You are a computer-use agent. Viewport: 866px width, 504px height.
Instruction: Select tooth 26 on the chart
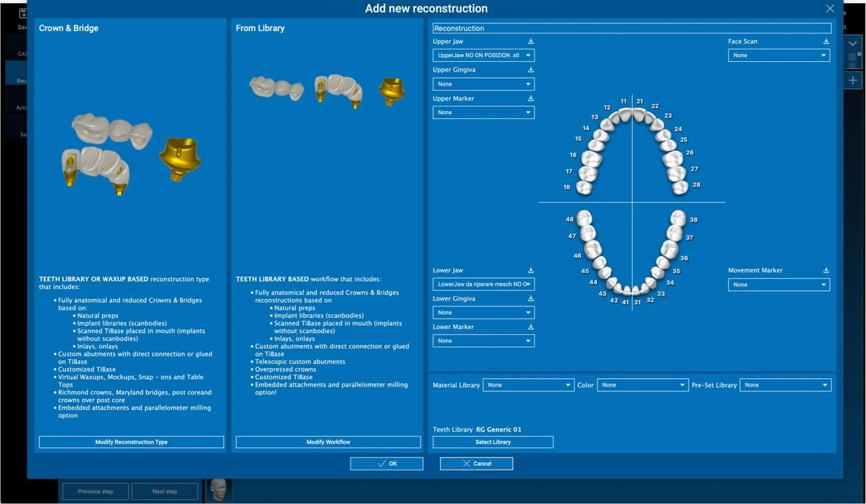click(x=673, y=158)
